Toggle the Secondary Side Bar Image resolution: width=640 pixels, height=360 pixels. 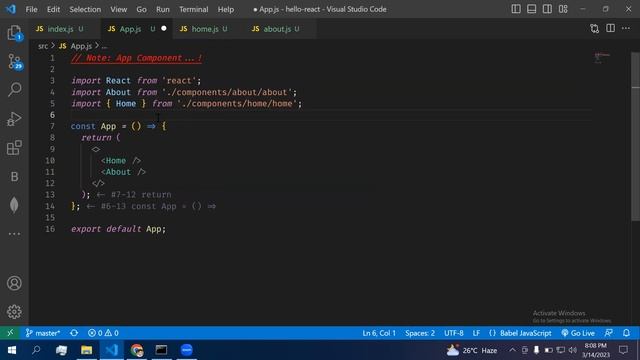547,9
